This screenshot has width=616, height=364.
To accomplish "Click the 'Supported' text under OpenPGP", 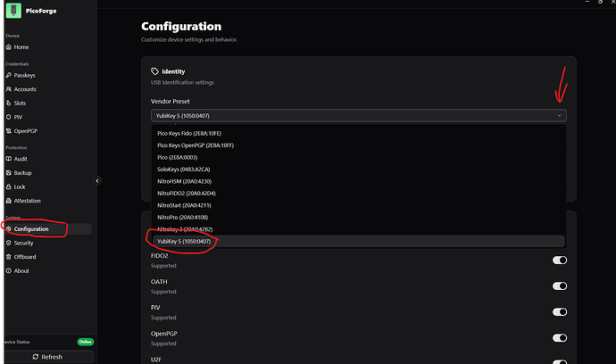I will (x=163, y=343).
